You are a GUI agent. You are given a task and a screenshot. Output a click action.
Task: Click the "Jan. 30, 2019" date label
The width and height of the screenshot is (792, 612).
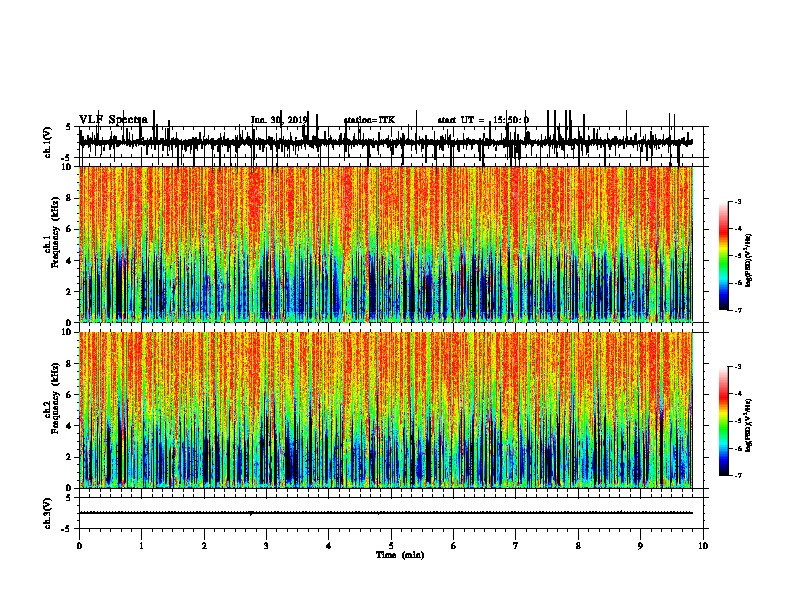click(279, 120)
